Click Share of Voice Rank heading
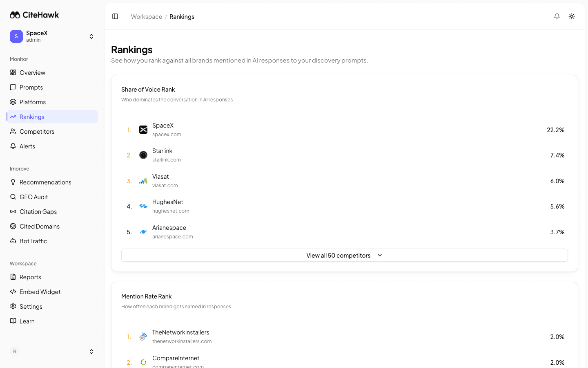The image size is (588, 368). (x=148, y=89)
